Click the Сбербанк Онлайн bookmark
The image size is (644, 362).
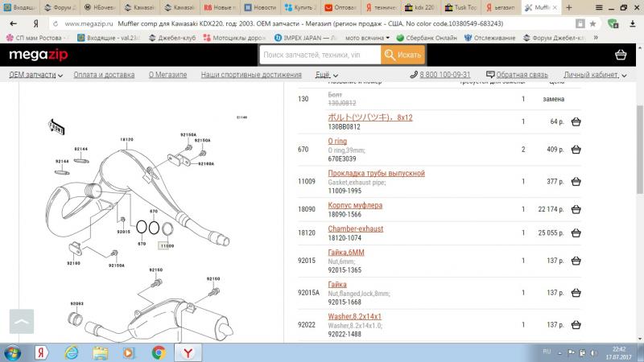pyautogui.click(x=432, y=38)
